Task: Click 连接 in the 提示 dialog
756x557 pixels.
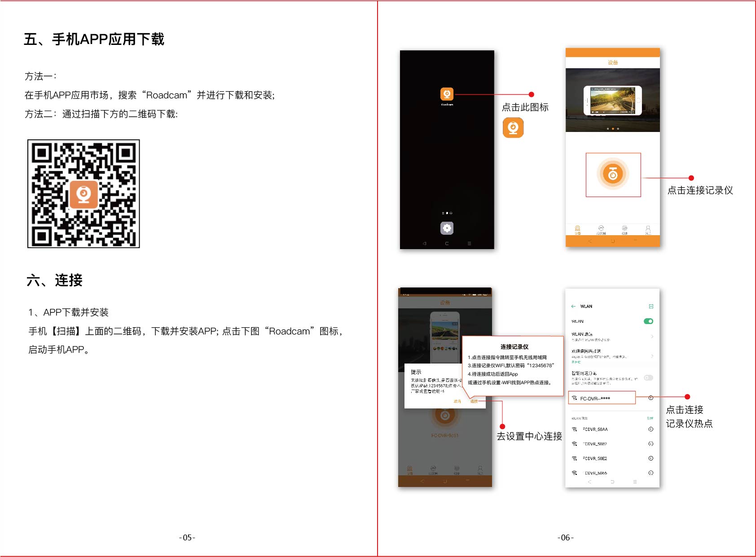Action: click(474, 401)
